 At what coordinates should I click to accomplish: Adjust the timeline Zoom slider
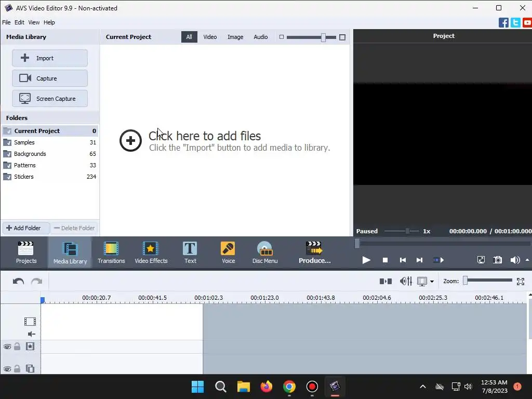coord(465,280)
